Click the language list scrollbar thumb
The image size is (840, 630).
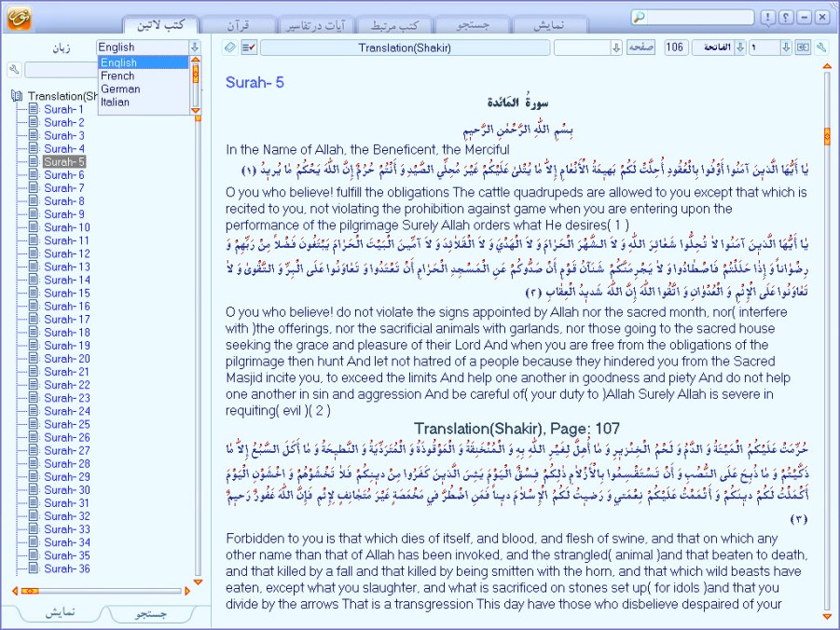pos(196,73)
